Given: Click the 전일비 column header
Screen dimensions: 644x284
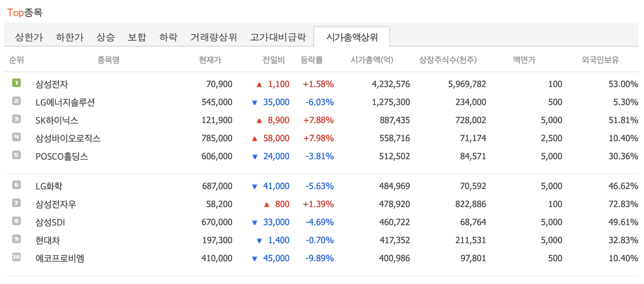Looking at the screenshot, I should point(273,60).
